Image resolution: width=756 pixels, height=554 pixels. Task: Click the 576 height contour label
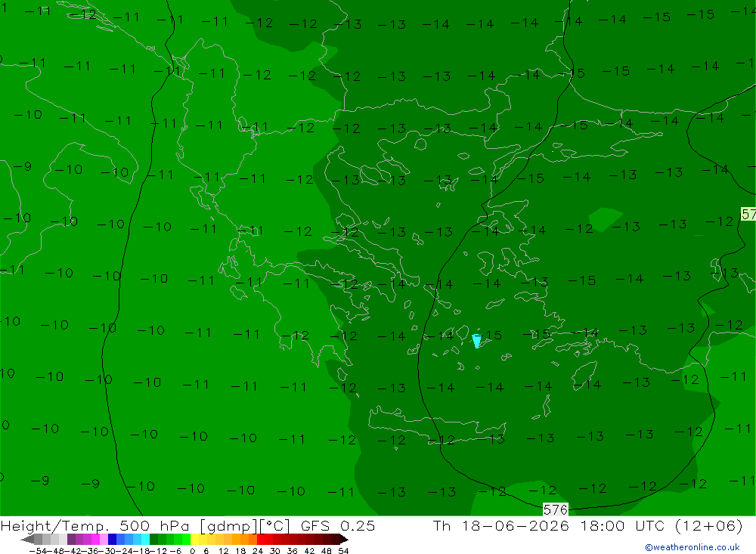tap(556, 509)
